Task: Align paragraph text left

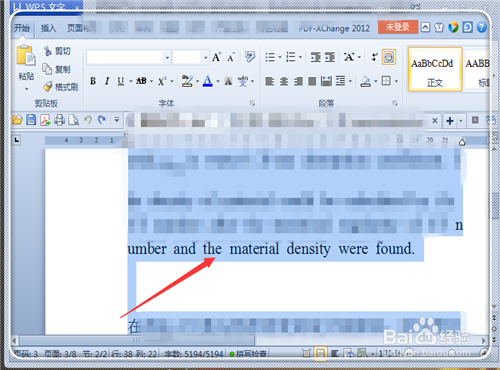Action: click(x=269, y=81)
